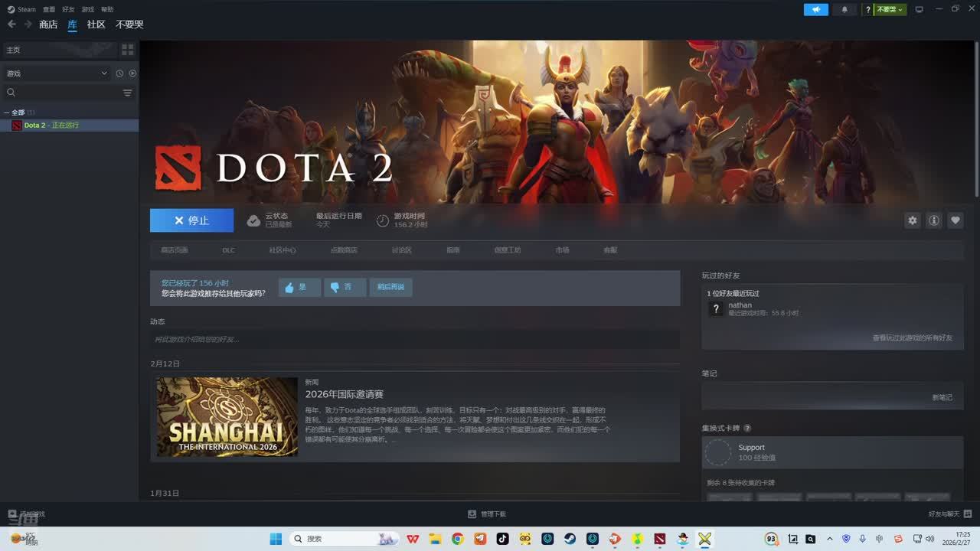Open 管理下载 downloads manager
The width and height of the screenshot is (980, 551).
(x=488, y=514)
